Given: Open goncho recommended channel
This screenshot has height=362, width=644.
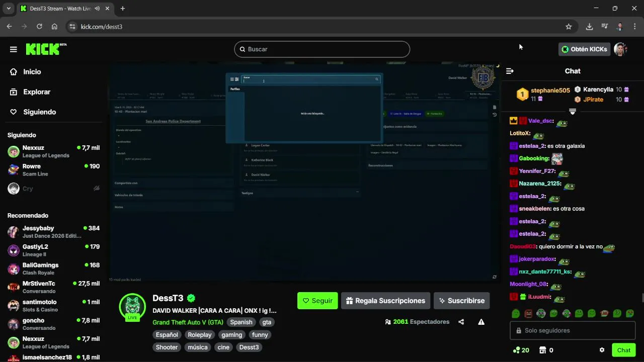Looking at the screenshot, I should (x=54, y=324).
